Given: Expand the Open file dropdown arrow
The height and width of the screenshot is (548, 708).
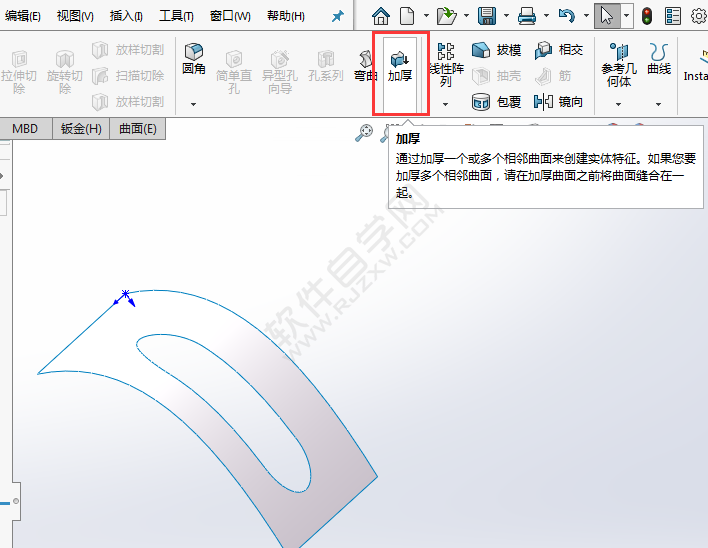Looking at the screenshot, I should tap(466, 16).
